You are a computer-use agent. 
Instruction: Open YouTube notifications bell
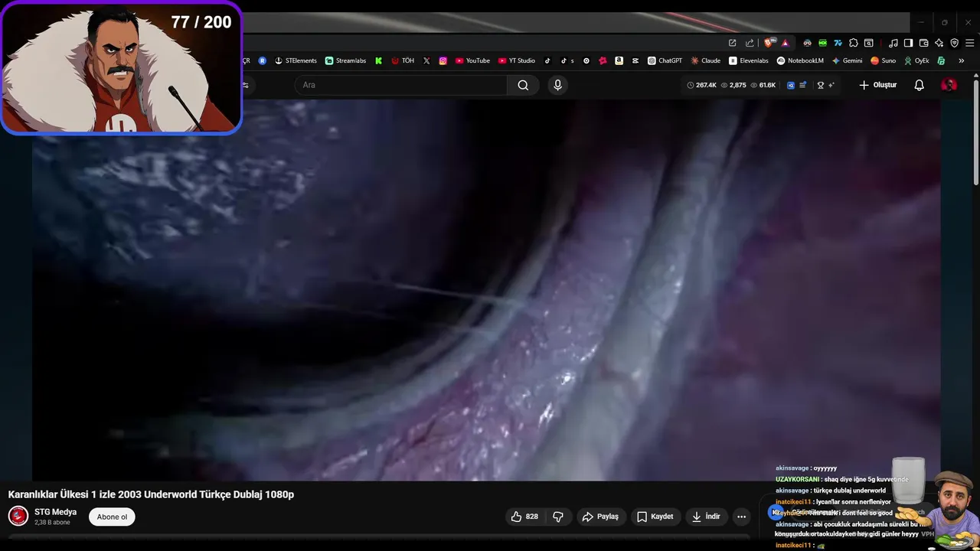(920, 85)
